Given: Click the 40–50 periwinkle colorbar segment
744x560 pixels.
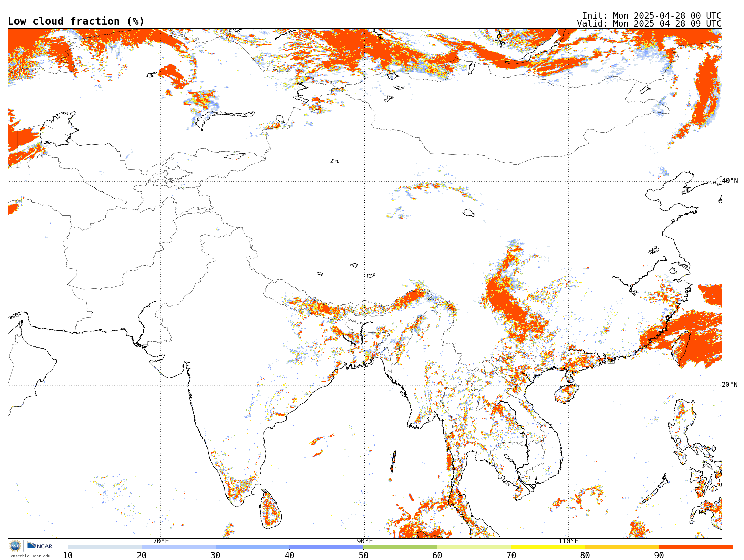Looking at the screenshot, I should [326, 547].
